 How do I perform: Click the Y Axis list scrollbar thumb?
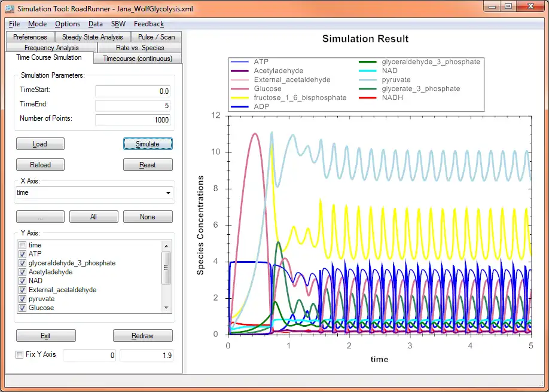pyautogui.click(x=166, y=268)
